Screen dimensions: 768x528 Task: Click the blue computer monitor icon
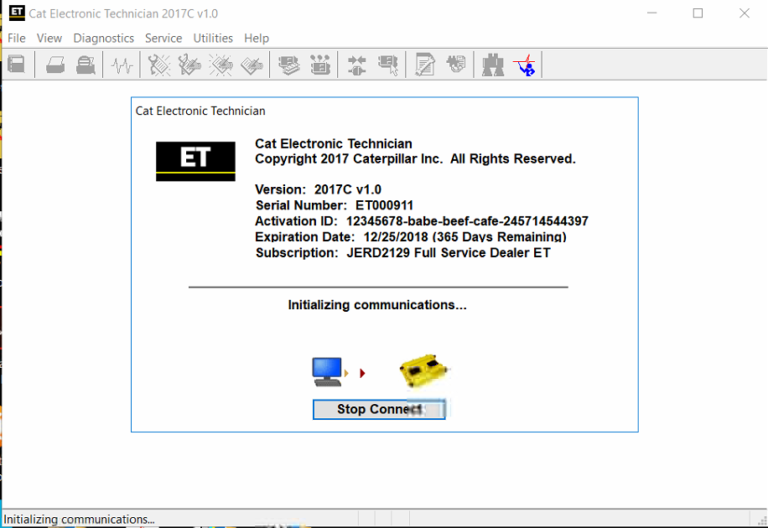[x=327, y=372]
